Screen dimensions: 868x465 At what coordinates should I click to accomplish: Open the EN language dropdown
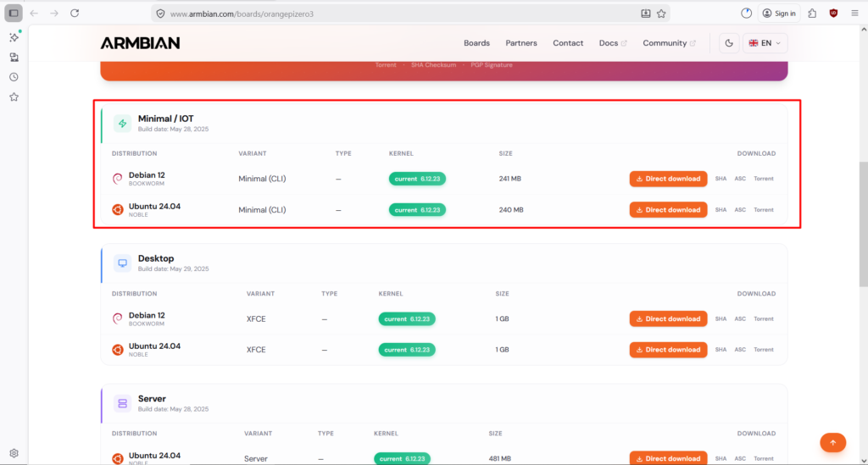tap(765, 43)
